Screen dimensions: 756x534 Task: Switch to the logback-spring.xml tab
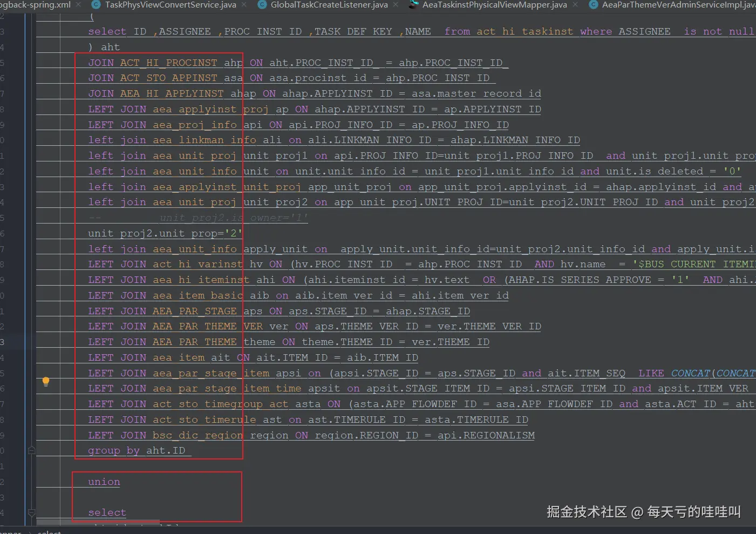[x=35, y=5]
